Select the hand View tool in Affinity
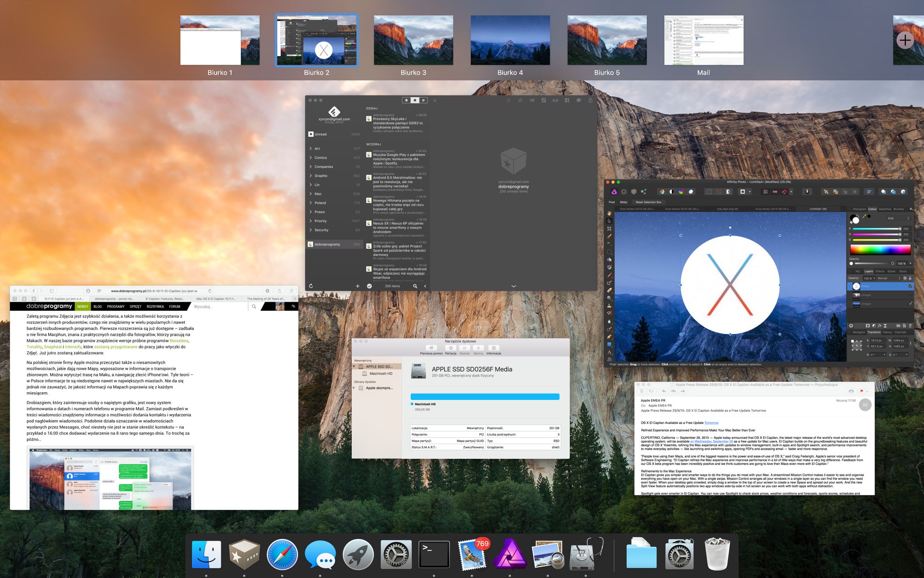The width and height of the screenshot is (924, 578). (x=609, y=213)
